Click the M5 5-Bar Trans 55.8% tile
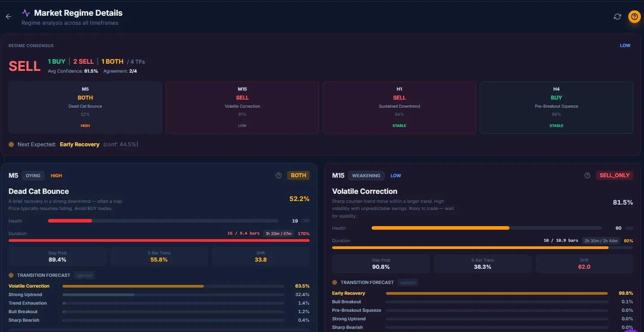 pyautogui.click(x=159, y=257)
